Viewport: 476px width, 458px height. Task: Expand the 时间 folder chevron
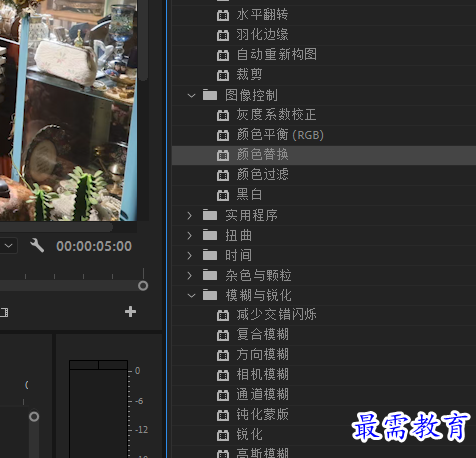tap(190, 256)
